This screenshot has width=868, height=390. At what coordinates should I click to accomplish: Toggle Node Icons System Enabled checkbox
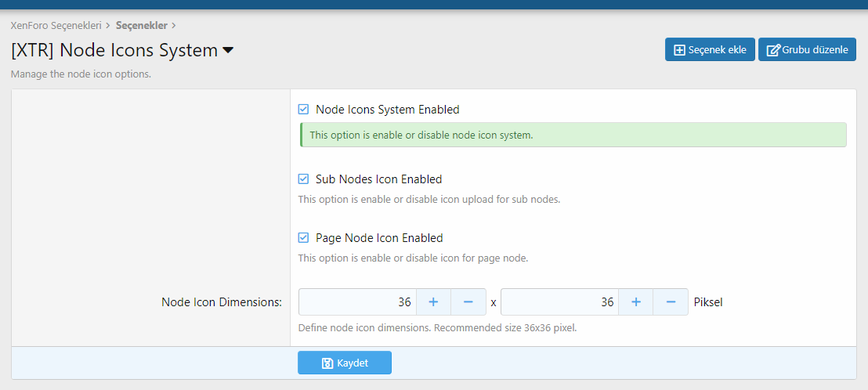pos(303,110)
